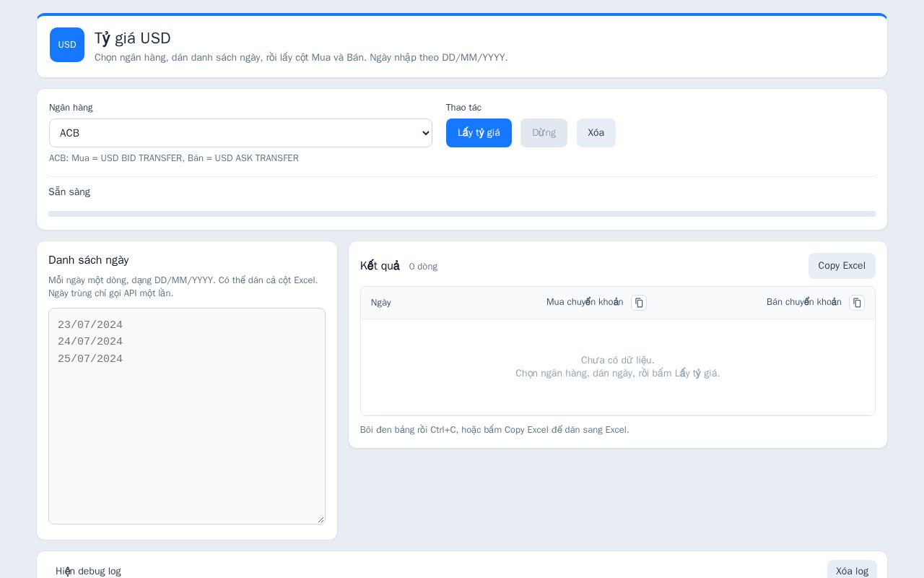
Task: Click the Xóa button under Thao tác
Action: pyautogui.click(x=596, y=133)
